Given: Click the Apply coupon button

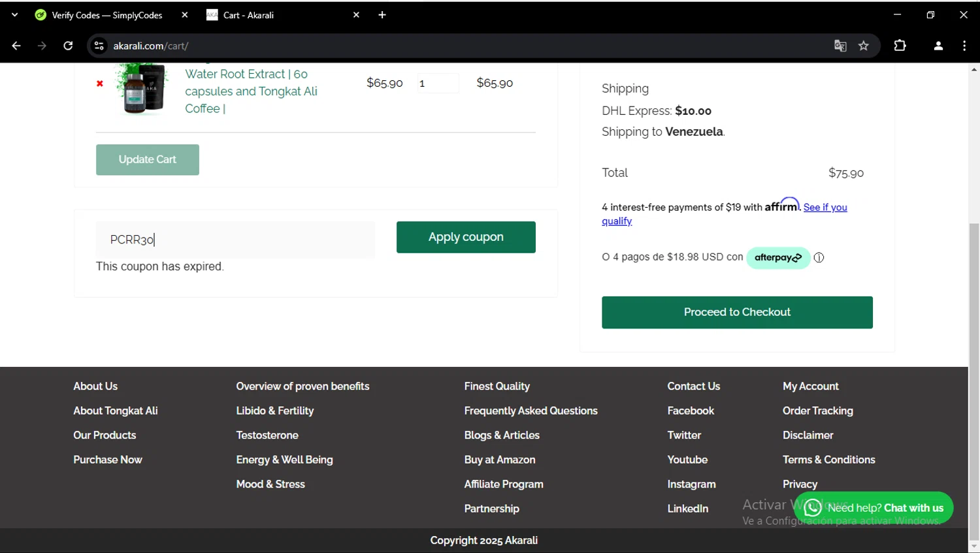Looking at the screenshot, I should click(466, 237).
